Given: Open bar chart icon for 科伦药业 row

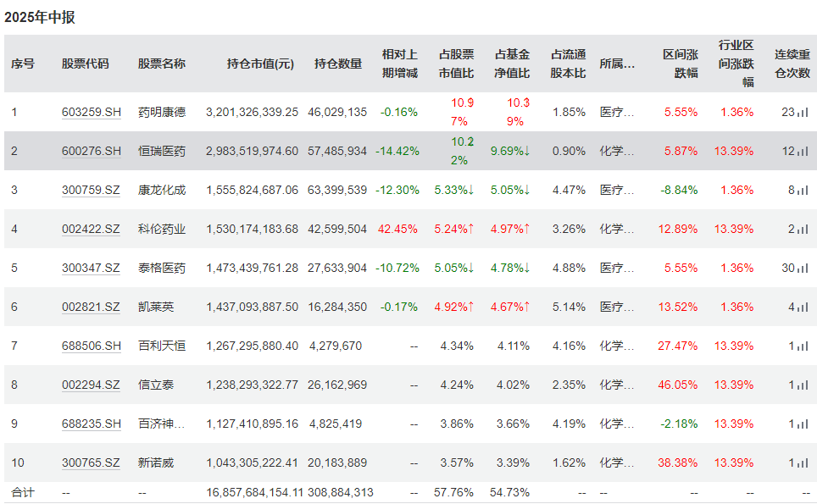Looking at the screenshot, I should pos(803,229).
